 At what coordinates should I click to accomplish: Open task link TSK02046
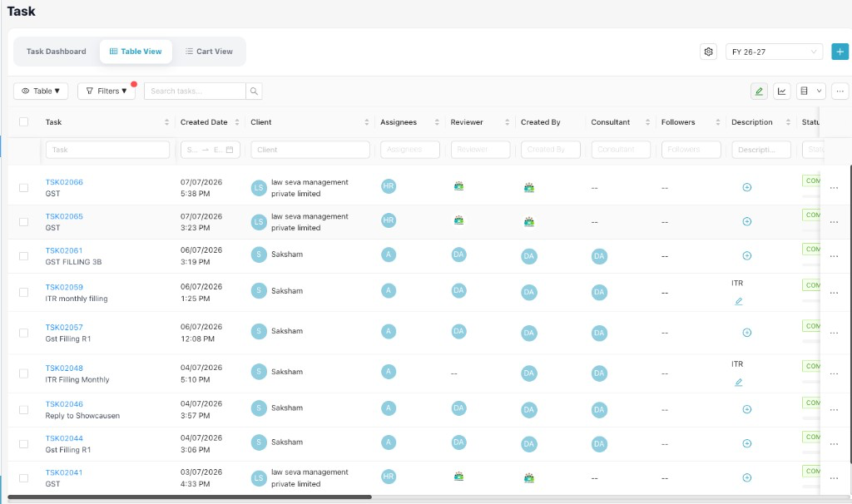[x=64, y=404]
